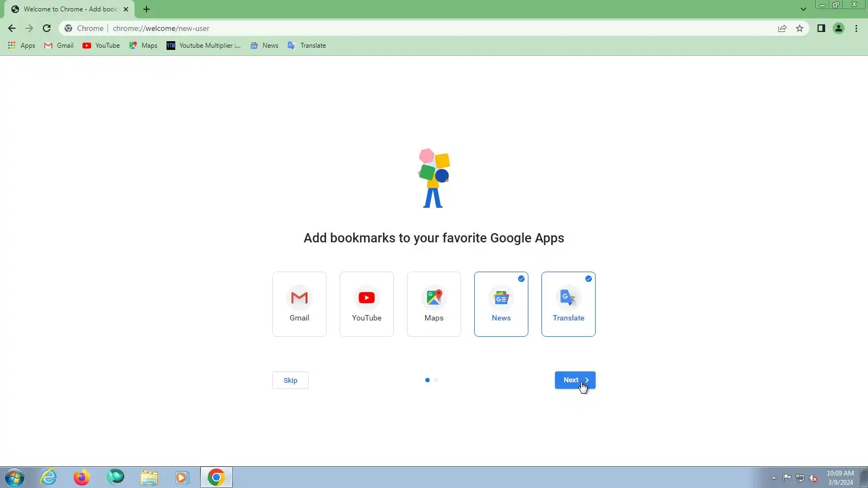Viewport: 868px width, 488px height.
Task: Select the YouTube app card
Action: click(x=367, y=304)
